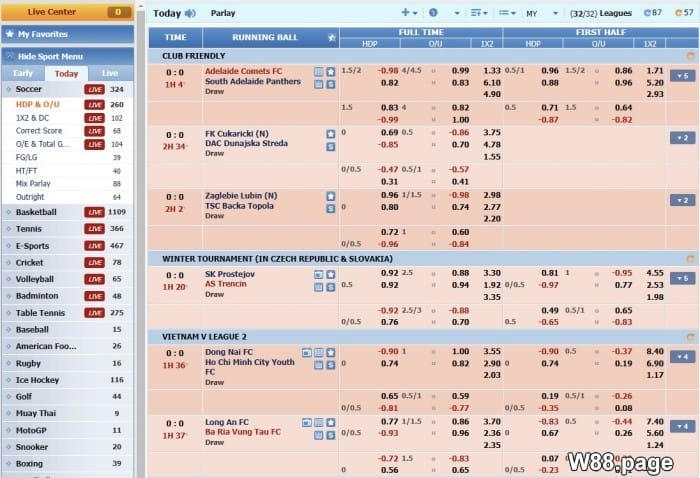Expand more bets for Adelaide Comets match

click(682, 76)
